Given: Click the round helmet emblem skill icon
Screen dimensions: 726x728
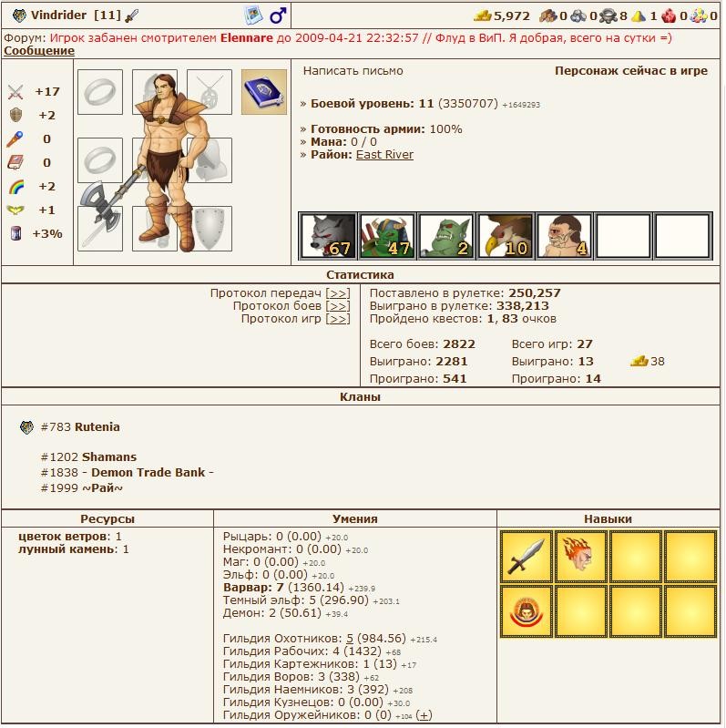Looking at the screenshot, I should pos(527,611).
